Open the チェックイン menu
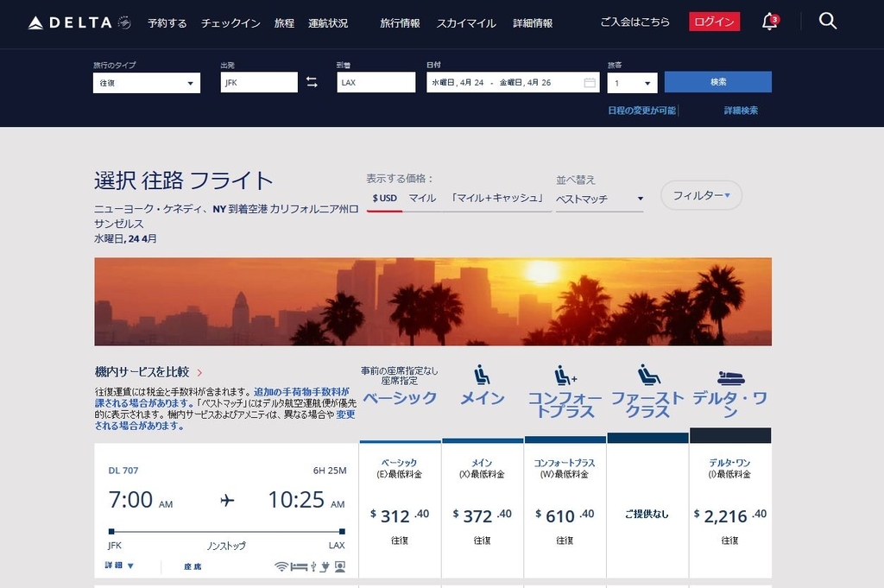This screenshot has height=588, width=884. point(230,23)
